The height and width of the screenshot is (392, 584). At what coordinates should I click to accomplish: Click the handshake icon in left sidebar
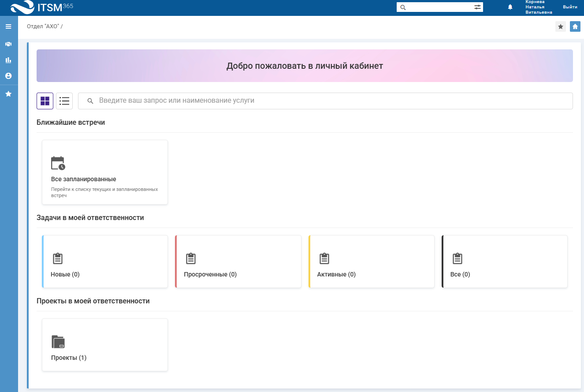8,44
